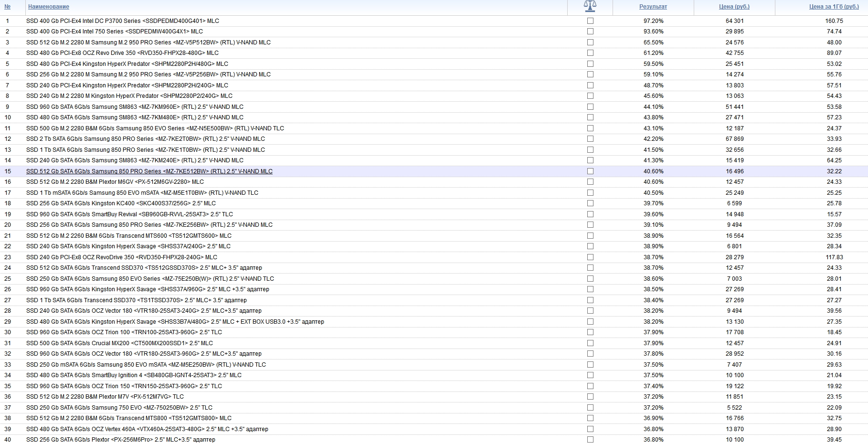Check compare box for SmartBuy Revival 960 Gb
The image size is (868, 444).
[590, 214]
